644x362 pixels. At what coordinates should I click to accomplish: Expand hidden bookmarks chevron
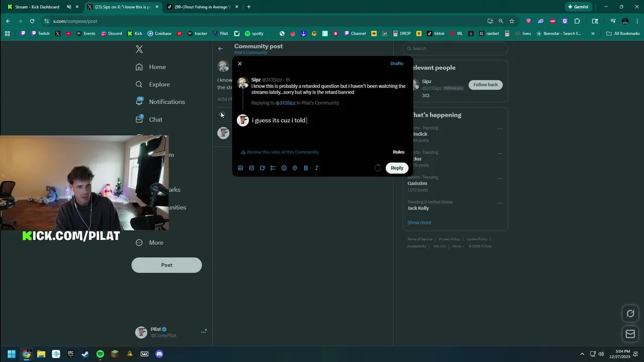[593, 34]
